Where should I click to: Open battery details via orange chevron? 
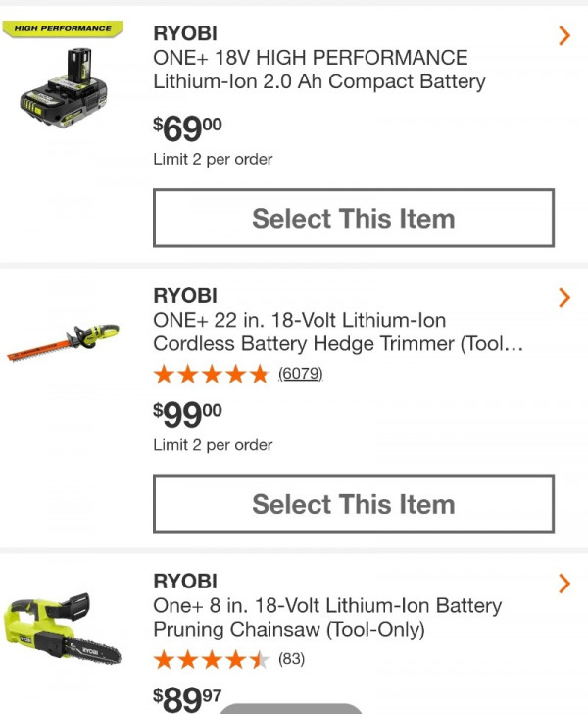(564, 36)
